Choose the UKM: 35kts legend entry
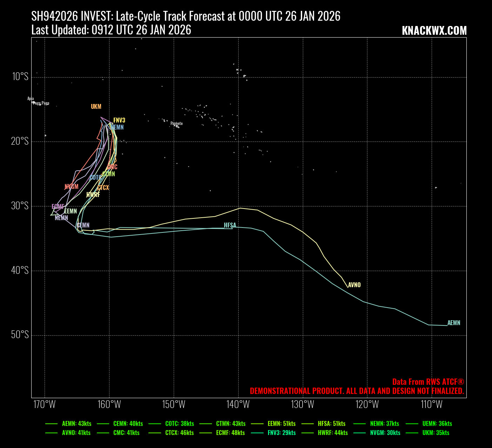The image size is (492, 448). click(436, 433)
